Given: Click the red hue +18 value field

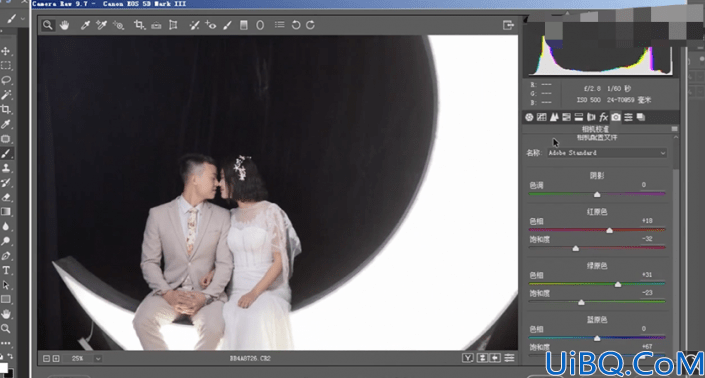Looking at the screenshot, I should point(647,221).
